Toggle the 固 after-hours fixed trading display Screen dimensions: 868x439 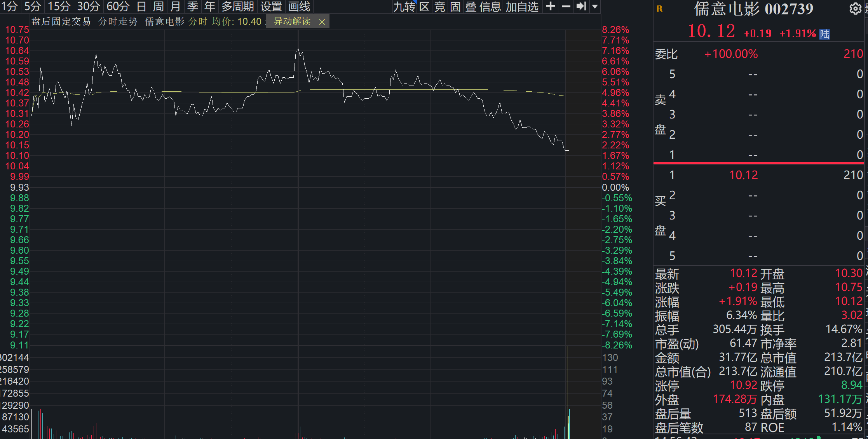tap(455, 7)
